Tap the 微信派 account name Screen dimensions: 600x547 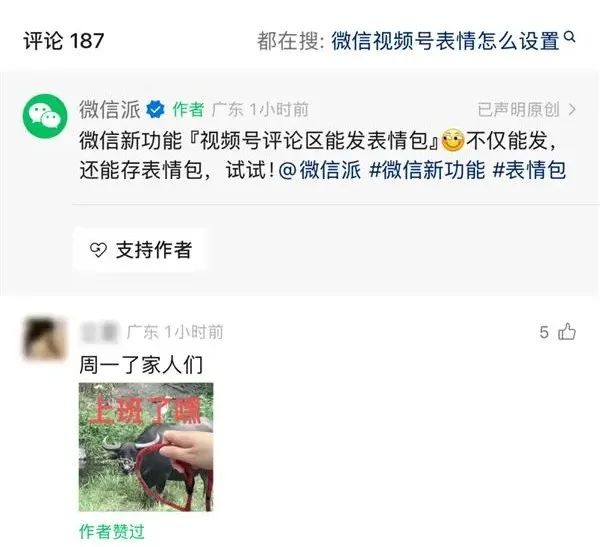coord(110,110)
